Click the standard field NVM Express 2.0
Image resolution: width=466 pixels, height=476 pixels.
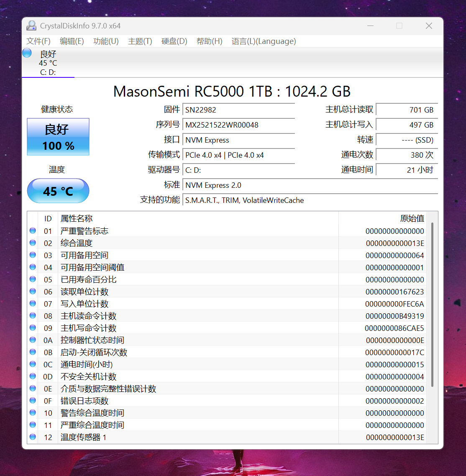click(310, 185)
